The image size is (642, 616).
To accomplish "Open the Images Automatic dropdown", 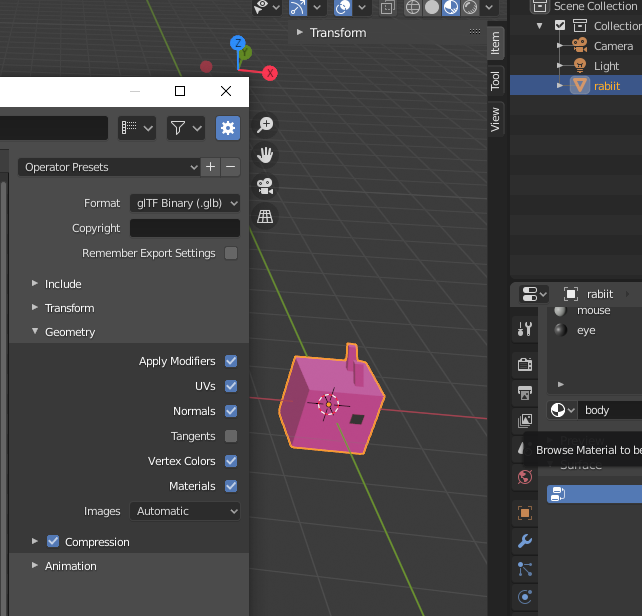I will point(185,511).
